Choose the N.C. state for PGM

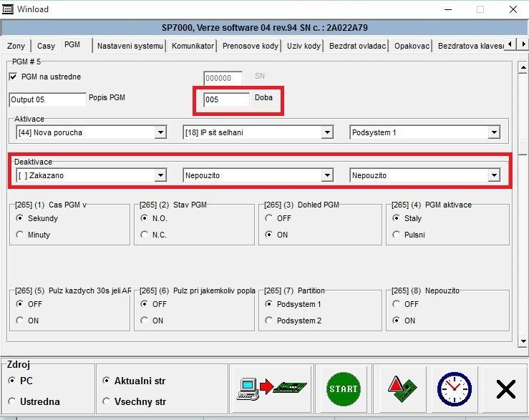(145, 235)
